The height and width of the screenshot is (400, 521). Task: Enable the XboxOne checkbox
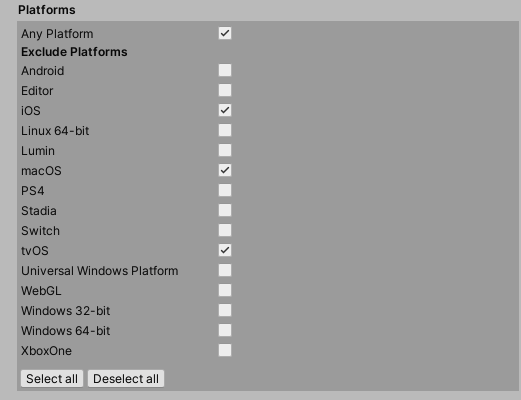(225, 350)
